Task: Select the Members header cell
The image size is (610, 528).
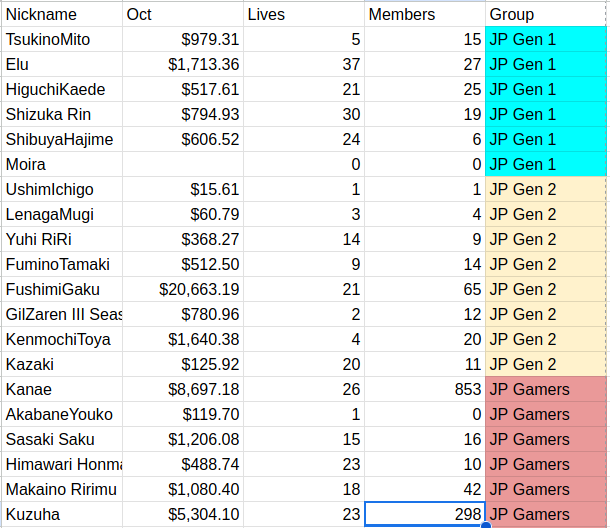Action: pyautogui.click(x=425, y=14)
